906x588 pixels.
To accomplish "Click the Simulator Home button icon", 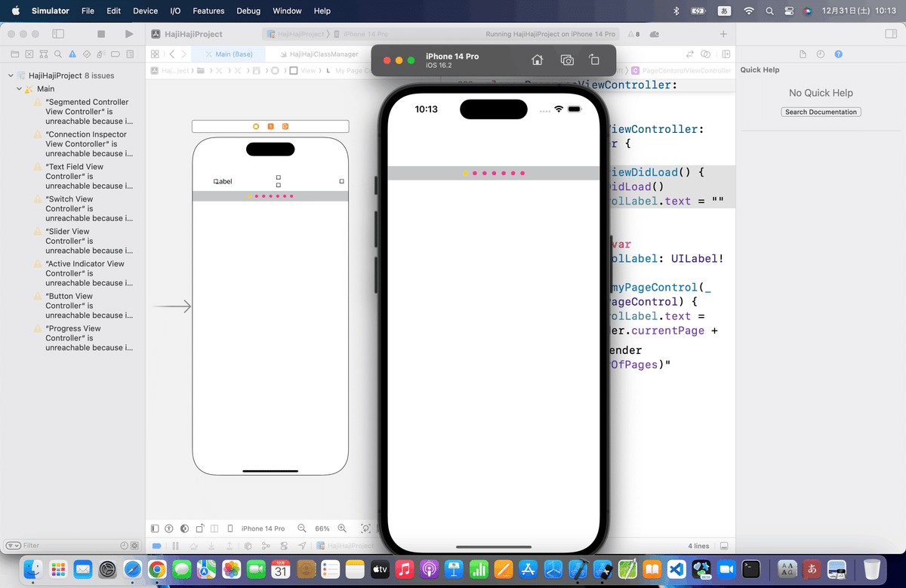I will click(x=537, y=60).
